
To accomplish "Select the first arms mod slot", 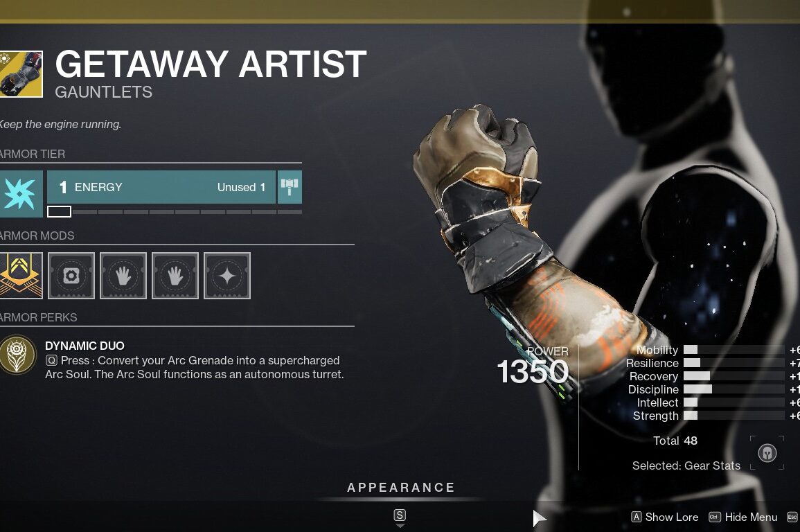I will click(123, 276).
